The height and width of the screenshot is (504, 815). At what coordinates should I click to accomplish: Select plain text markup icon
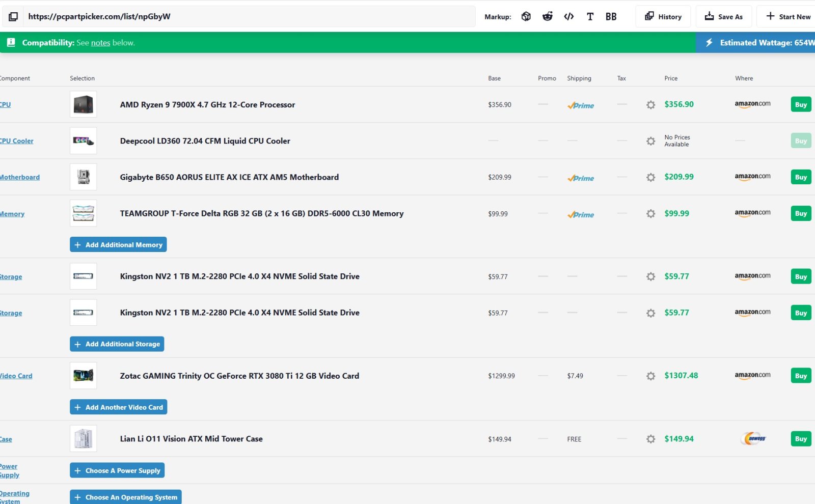pyautogui.click(x=590, y=17)
